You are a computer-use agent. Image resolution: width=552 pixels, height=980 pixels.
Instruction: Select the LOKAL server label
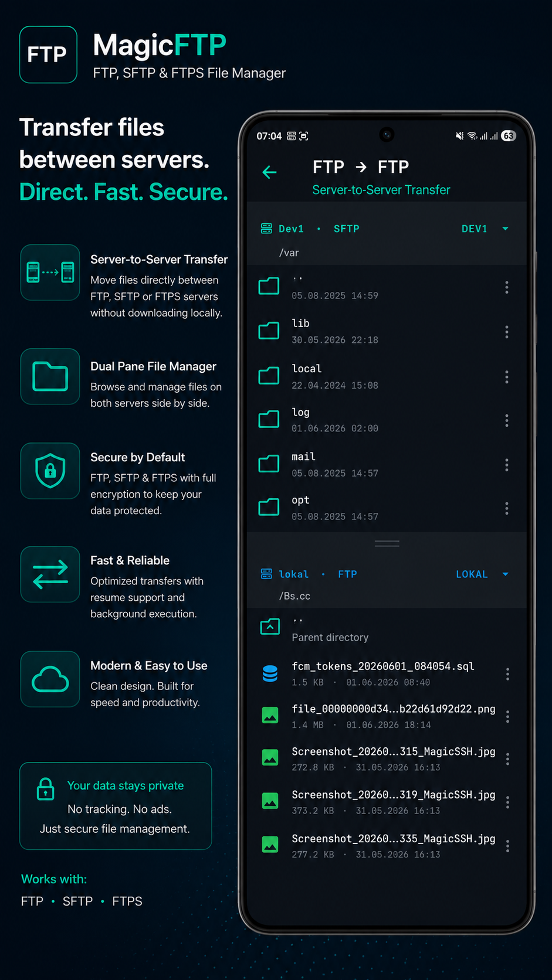click(472, 574)
